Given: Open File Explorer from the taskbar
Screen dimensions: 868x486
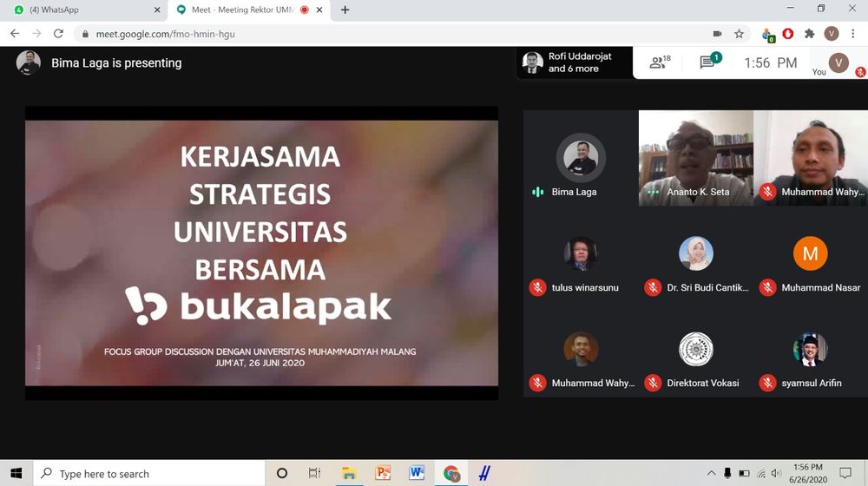Looking at the screenshot, I should point(349,473).
